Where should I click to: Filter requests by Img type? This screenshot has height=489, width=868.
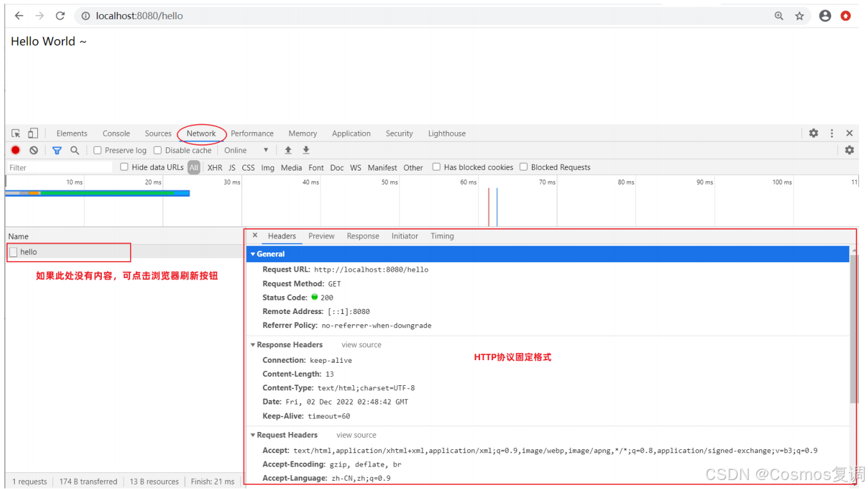(267, 167)
